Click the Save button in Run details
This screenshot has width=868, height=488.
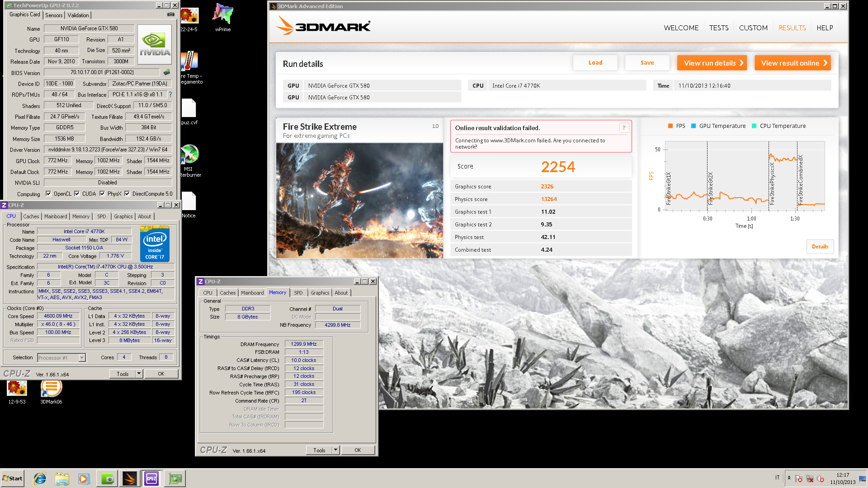pyautogui.click(x=647, y=63)
